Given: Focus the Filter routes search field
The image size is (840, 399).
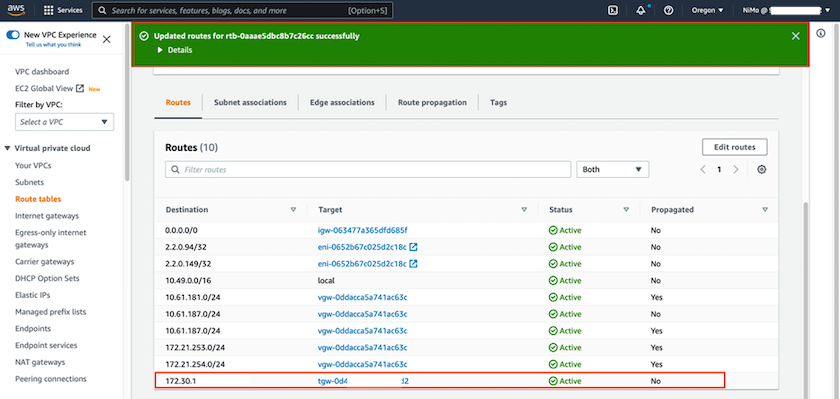Looking at the screenshot, I should click(368, 169).
